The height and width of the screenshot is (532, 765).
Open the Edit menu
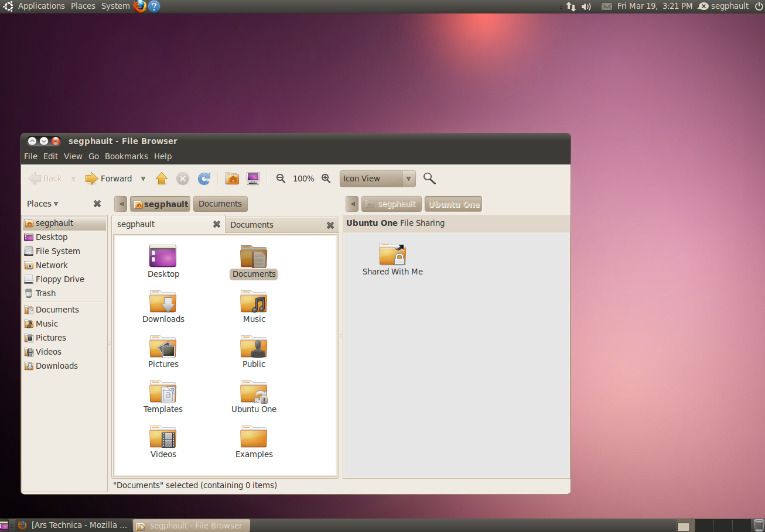(x=51, y=156)
